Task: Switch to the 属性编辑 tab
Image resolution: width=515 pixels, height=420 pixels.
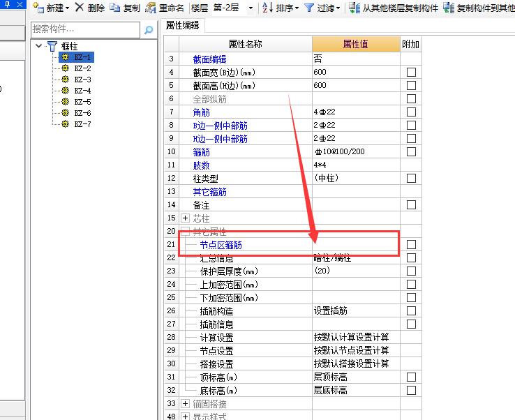Action: click(x=183, y=25)
